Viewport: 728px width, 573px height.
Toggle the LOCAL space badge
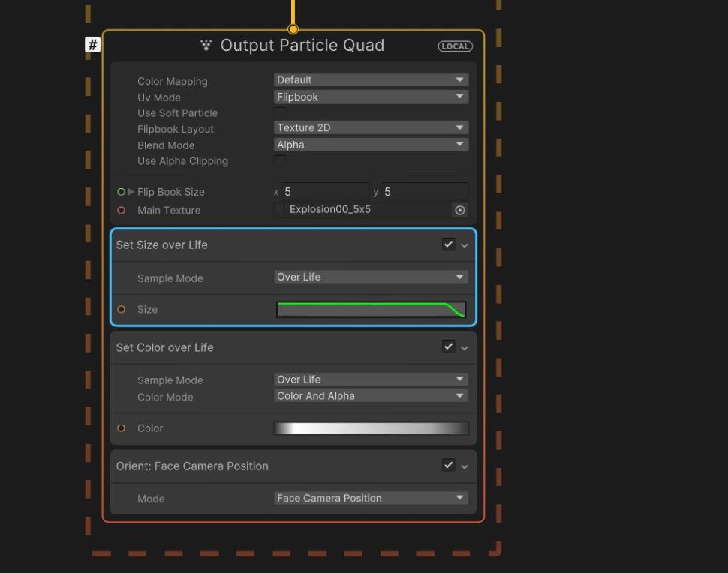(x=455, y=46)
